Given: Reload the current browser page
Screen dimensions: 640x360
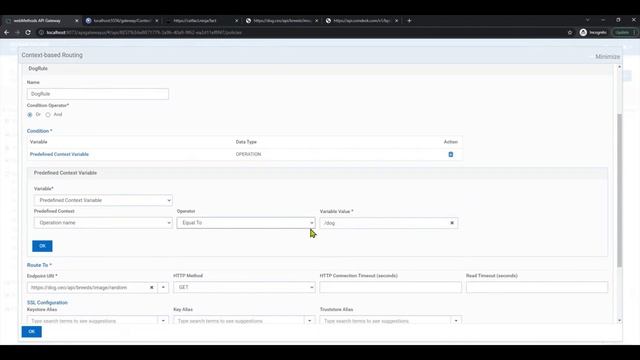Looking at the screenshot, I should pos(28,32).
